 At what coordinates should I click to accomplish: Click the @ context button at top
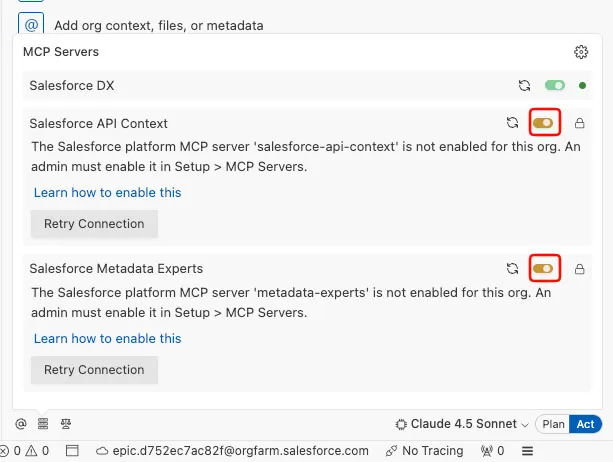31,25
